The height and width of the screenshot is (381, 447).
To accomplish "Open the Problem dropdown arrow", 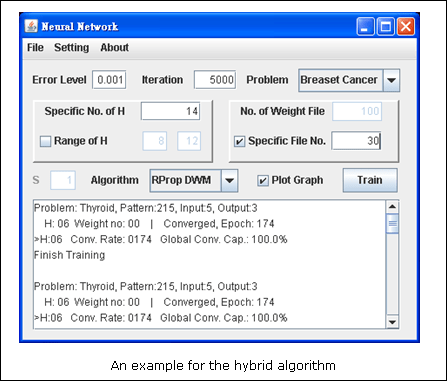I will coord(391,80).
